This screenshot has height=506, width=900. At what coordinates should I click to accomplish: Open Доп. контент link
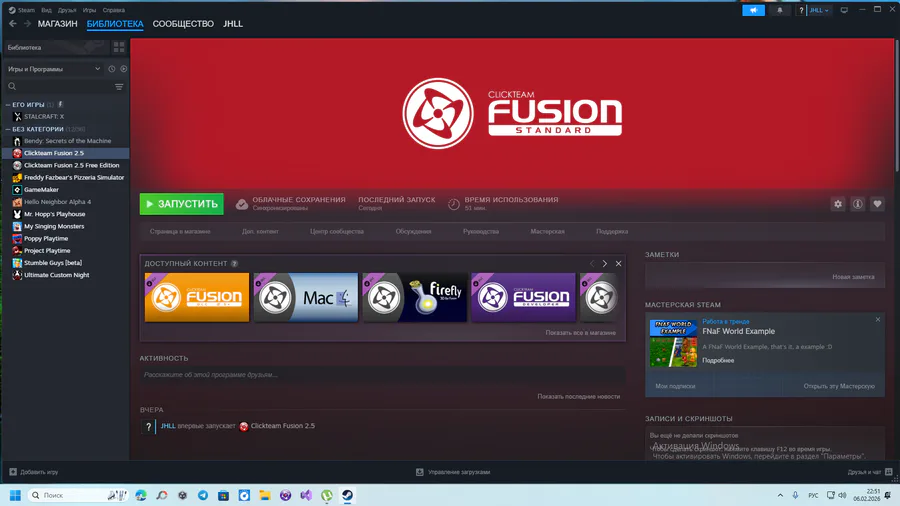[260, 231]
